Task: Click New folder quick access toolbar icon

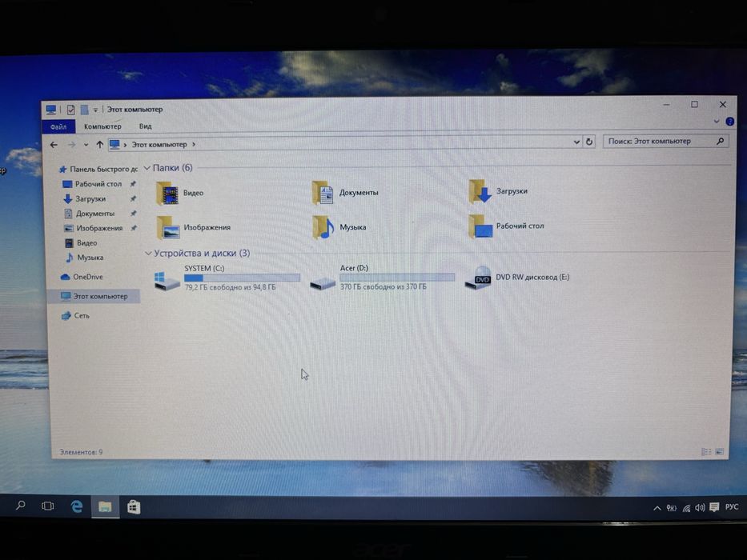Action: point(84,110)
